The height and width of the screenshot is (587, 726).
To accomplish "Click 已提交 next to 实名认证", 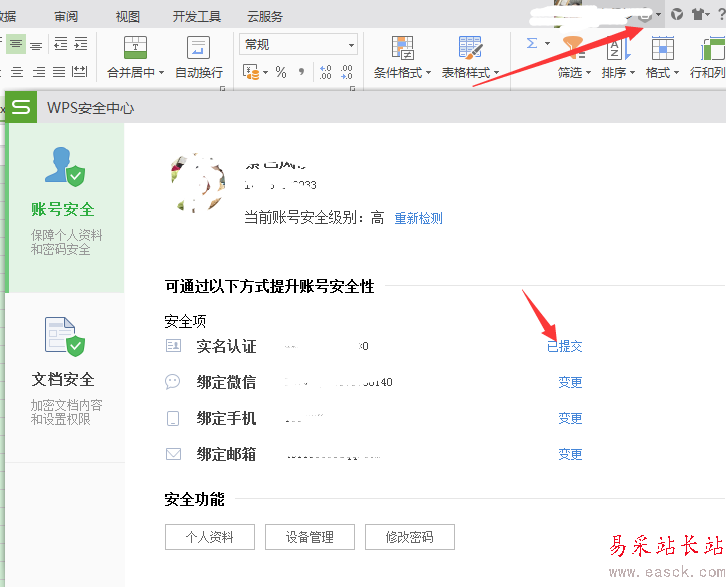I will 564,346.
